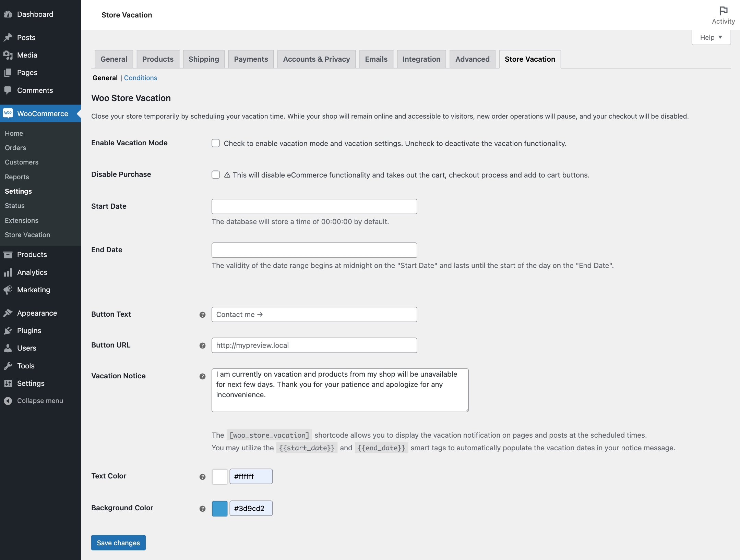Click help tooltip icon beside Button Text
Image resolution: width=740 pixels, height=560 pixels.
point(202,315)
